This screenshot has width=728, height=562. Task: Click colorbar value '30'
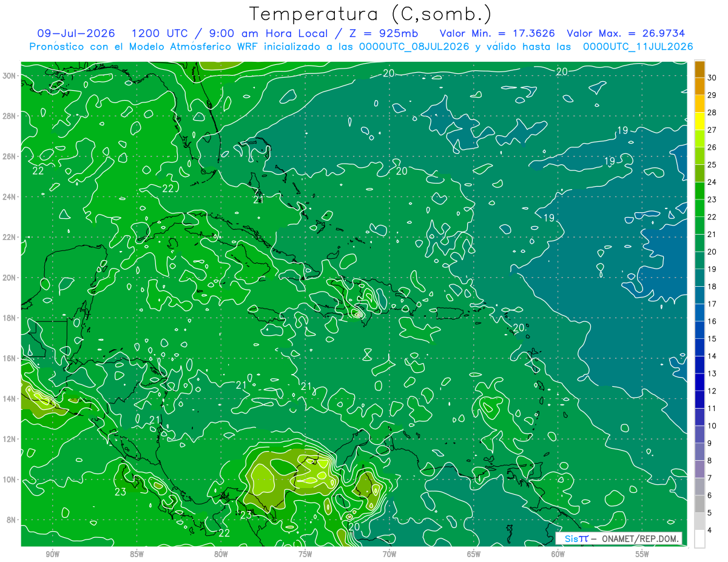[712, 78]
